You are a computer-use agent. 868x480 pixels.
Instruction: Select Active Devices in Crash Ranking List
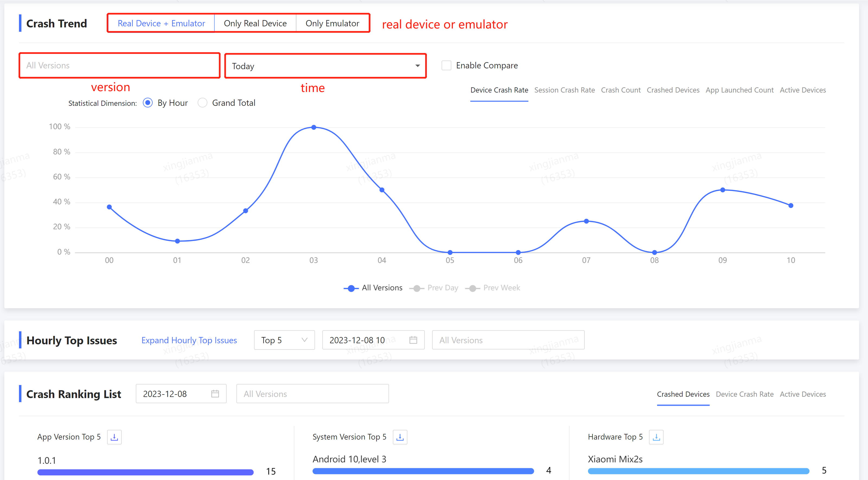[x=803, y=394]
